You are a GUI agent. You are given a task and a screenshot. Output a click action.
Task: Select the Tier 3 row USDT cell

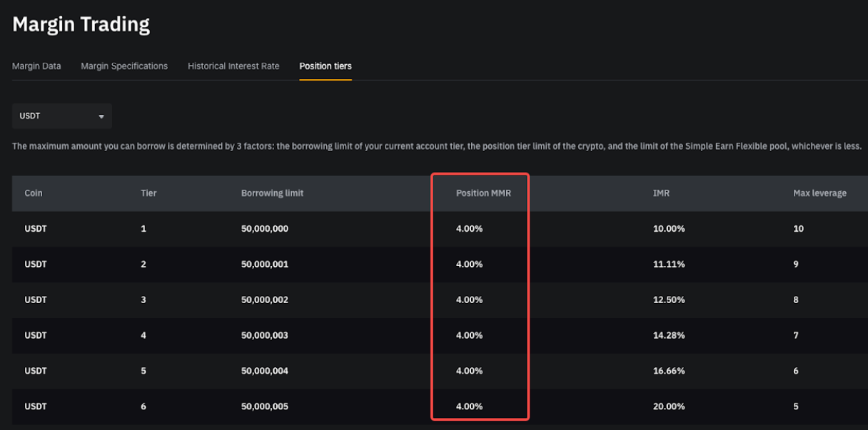pos(36,300)
